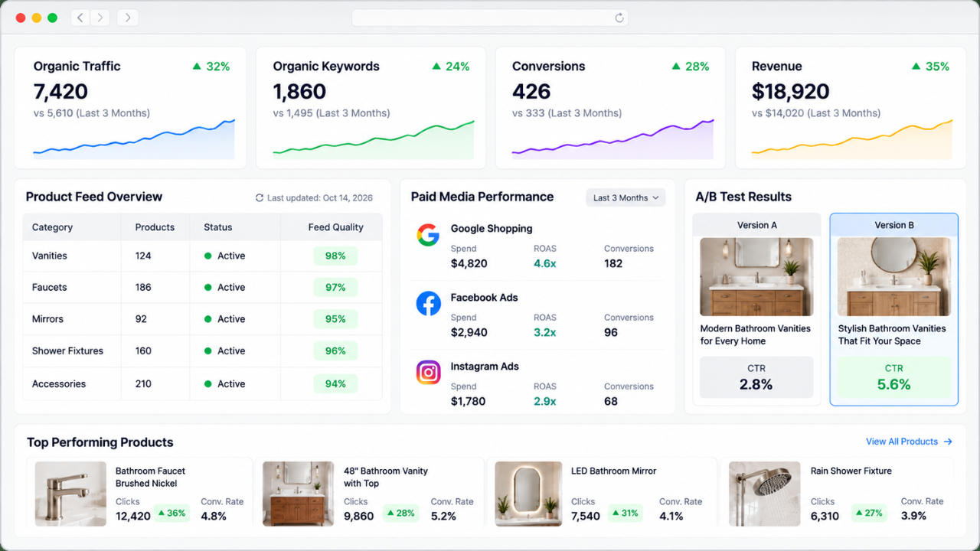Click the browser back arrow
This screenshot has height=551, width=980.
pos(80,18)
